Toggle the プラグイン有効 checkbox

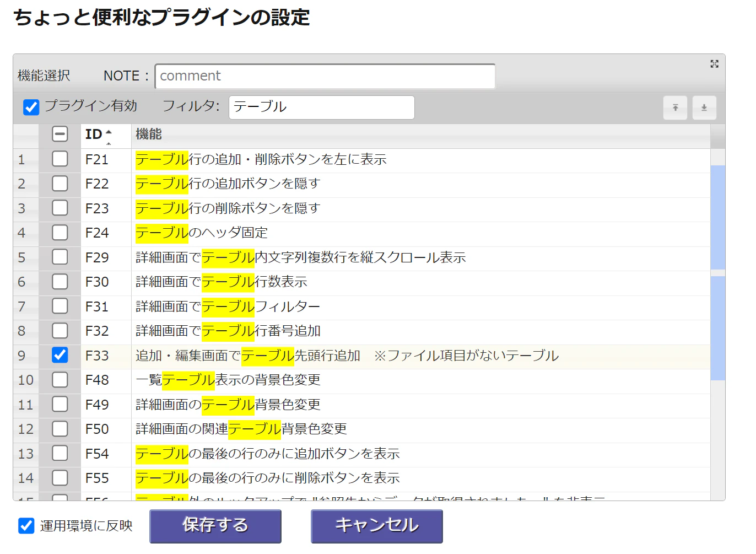31,107
